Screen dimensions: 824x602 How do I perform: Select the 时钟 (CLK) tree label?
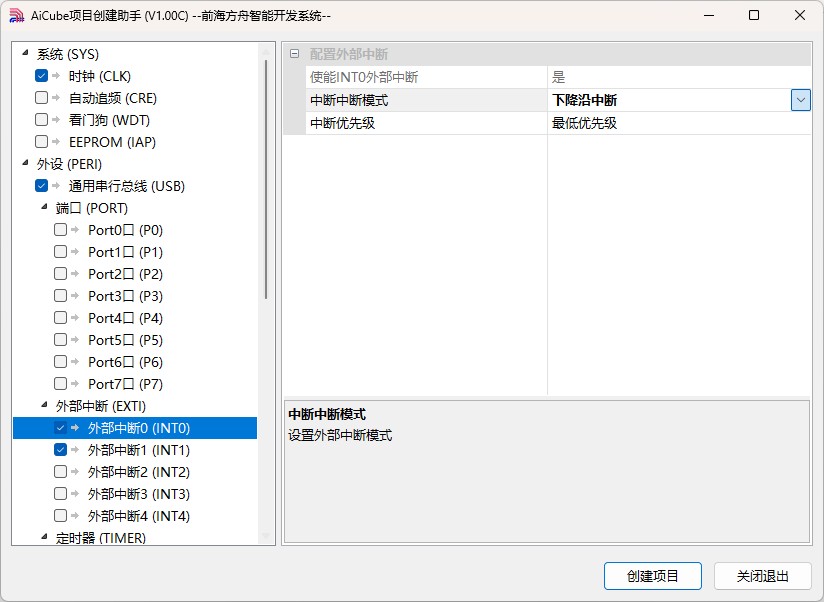point(99,76)
